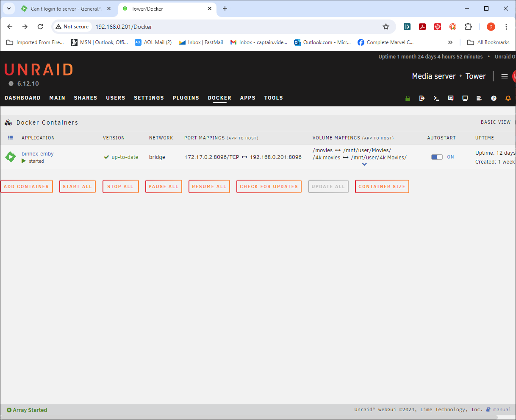
Task: Go back to previous page
Action: click(x=10, y=27)
